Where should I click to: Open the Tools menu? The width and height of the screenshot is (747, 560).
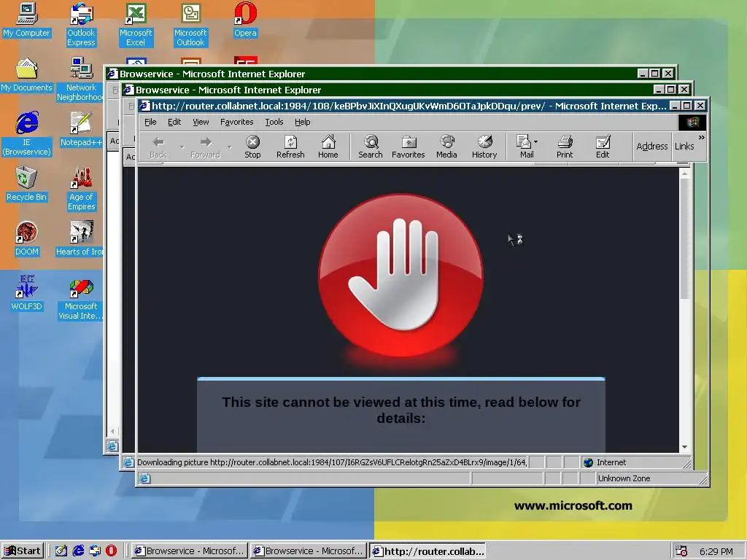coord(274,122)
